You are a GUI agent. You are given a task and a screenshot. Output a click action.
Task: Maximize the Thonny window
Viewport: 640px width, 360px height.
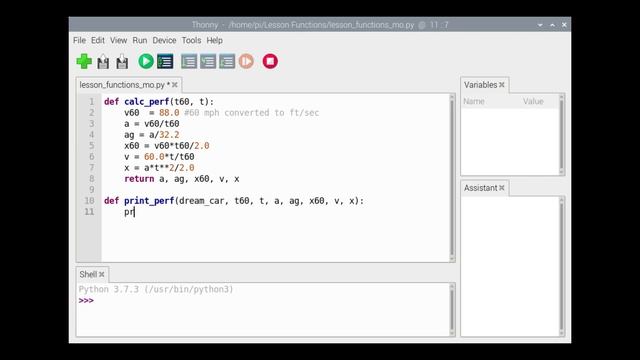552,25
